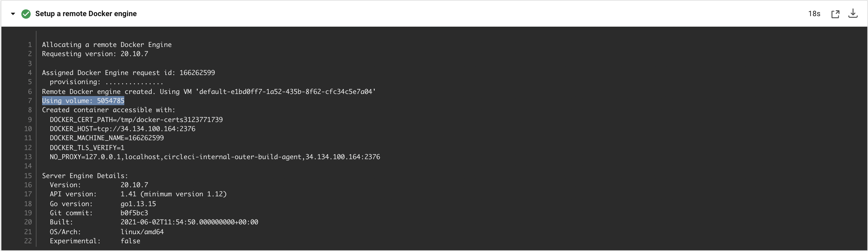The image size is (868, 251).
Task: Select line number 15 in the gutter
Action: click(28, 176)
